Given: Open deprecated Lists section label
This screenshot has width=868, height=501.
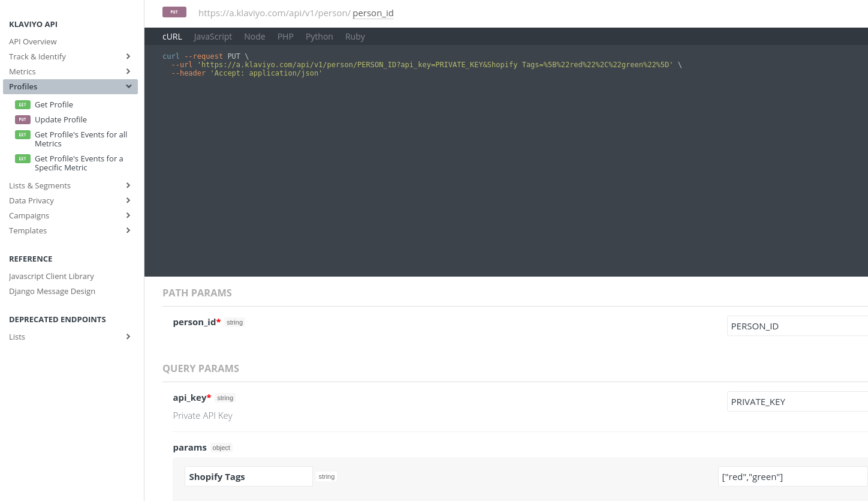Looking at the screenshot, I should 17,337.
